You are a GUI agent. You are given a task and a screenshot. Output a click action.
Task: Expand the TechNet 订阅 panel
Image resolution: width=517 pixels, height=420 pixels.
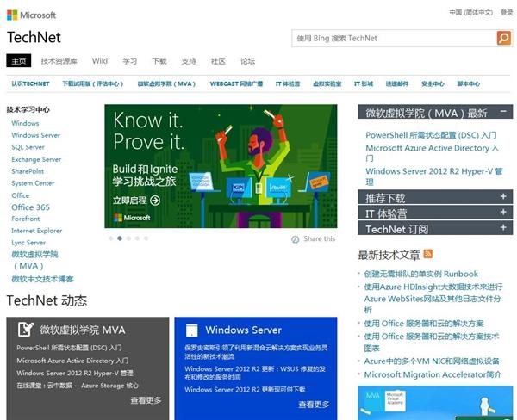[x=503, y=227]
